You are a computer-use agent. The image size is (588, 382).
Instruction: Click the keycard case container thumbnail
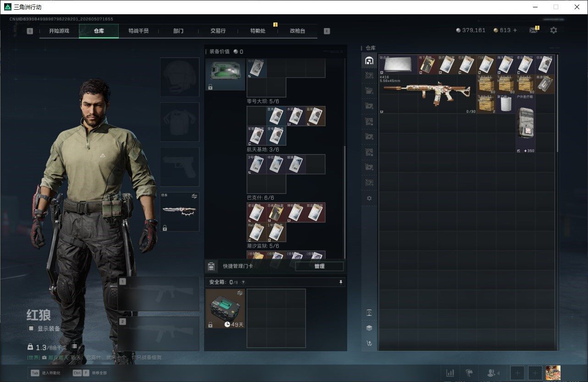pos(225,73)
